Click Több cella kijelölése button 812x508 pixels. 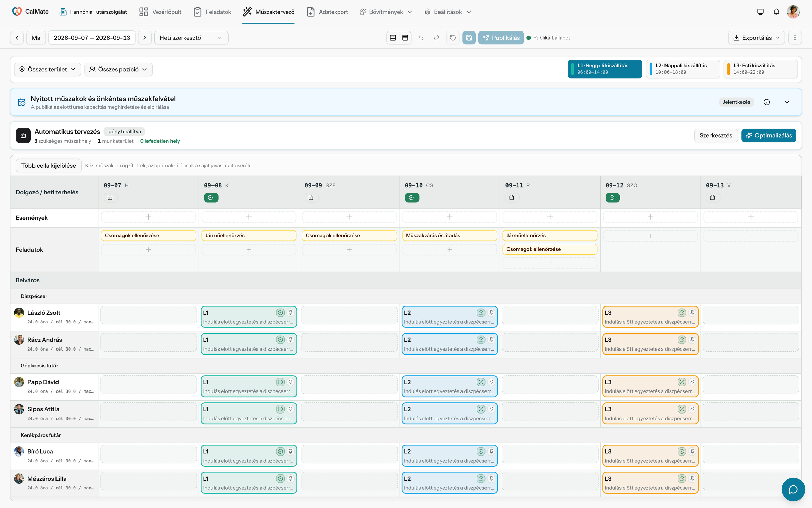49,166
